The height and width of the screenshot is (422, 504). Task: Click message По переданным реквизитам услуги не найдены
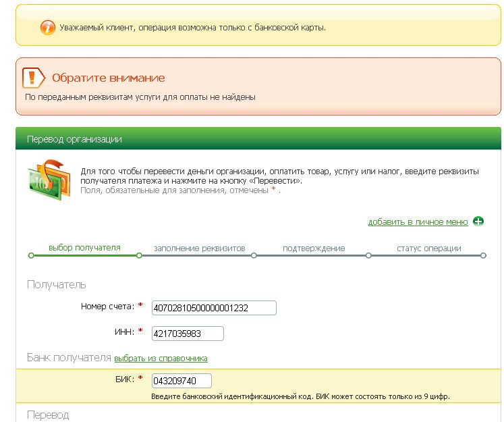coord(140,97)
